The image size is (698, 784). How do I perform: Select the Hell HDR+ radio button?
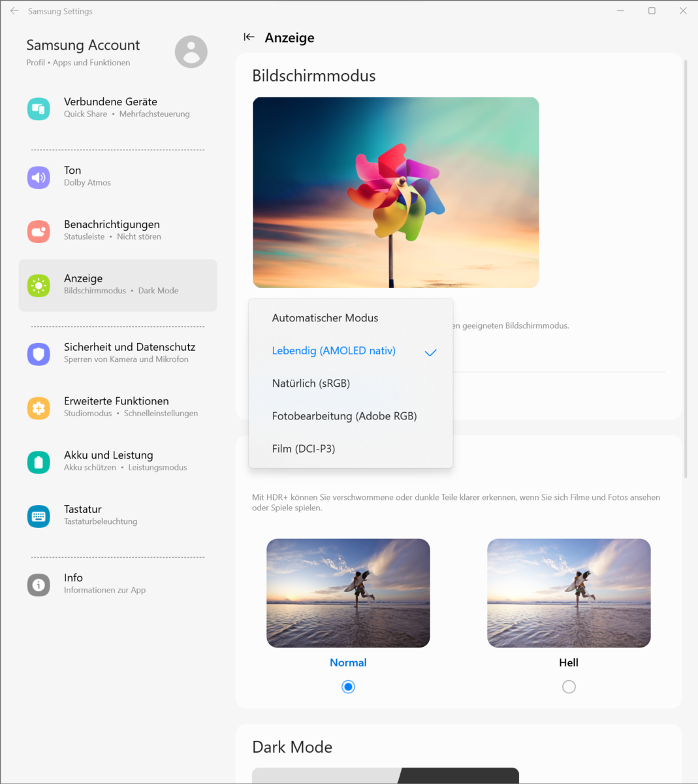click(x=569, y=687)
